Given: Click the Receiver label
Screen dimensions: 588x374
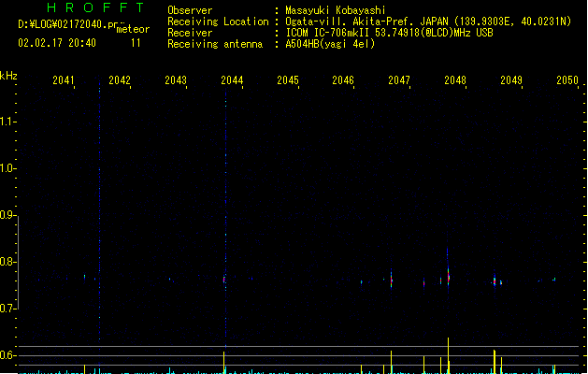Looking at the screenshot, I should 190,33.
